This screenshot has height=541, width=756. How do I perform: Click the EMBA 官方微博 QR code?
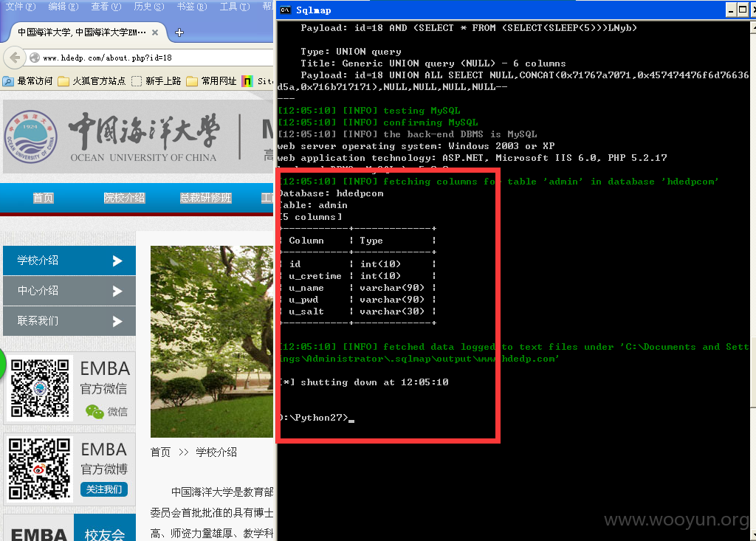click(40, 469)
